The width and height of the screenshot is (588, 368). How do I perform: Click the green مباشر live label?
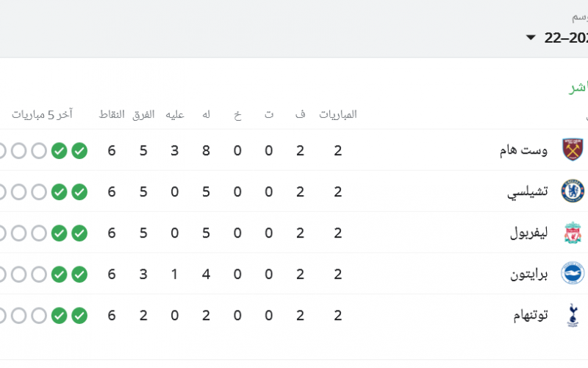[x=578, y=88]
